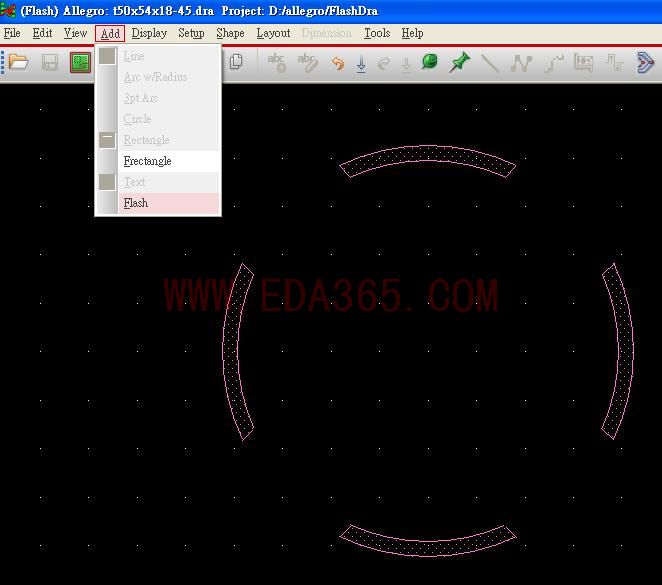
Task: Click the green pushpin icon
Action: (x=459, y=62)
